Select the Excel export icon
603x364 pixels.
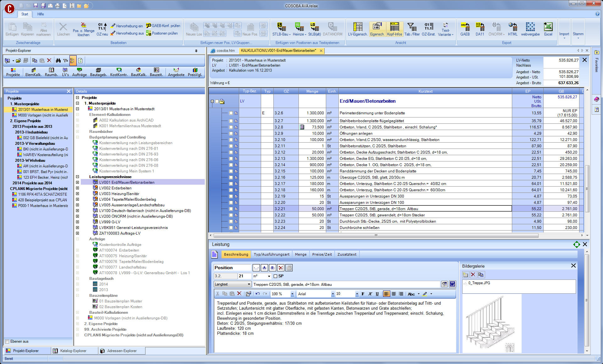tap(548, 29)
